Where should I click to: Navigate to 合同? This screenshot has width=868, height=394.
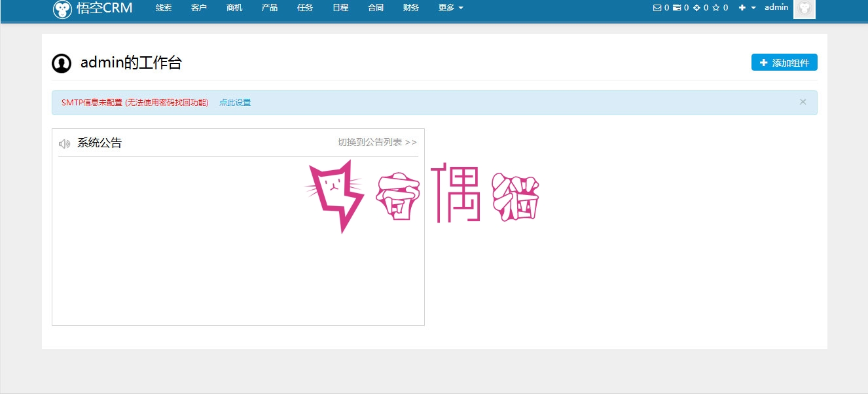pos(376,8)
